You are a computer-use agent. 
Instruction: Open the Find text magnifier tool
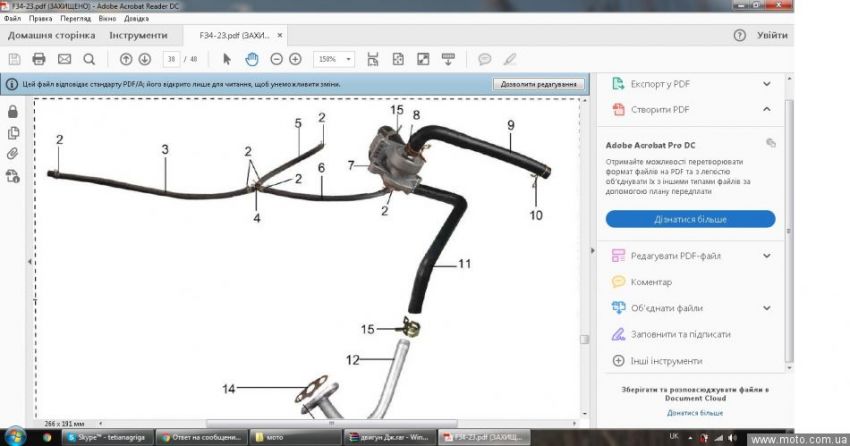click(89, 59)
